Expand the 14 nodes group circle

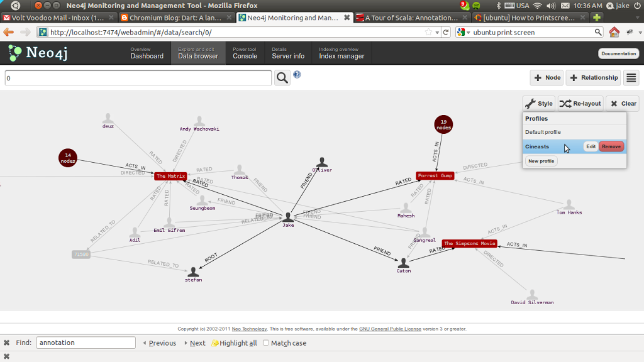[x=68, y=158]
